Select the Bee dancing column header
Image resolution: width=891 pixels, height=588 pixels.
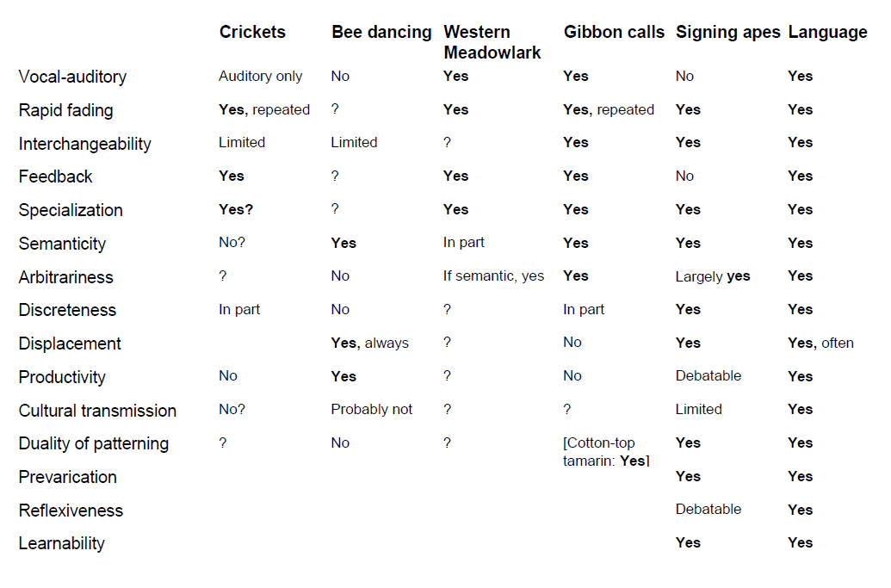[381, 33]
